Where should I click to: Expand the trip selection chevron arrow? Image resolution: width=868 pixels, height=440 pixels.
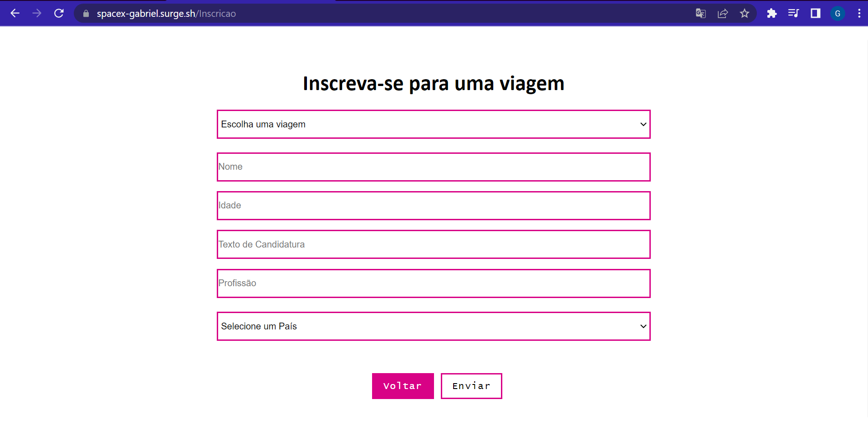click(x=642, y=124)
